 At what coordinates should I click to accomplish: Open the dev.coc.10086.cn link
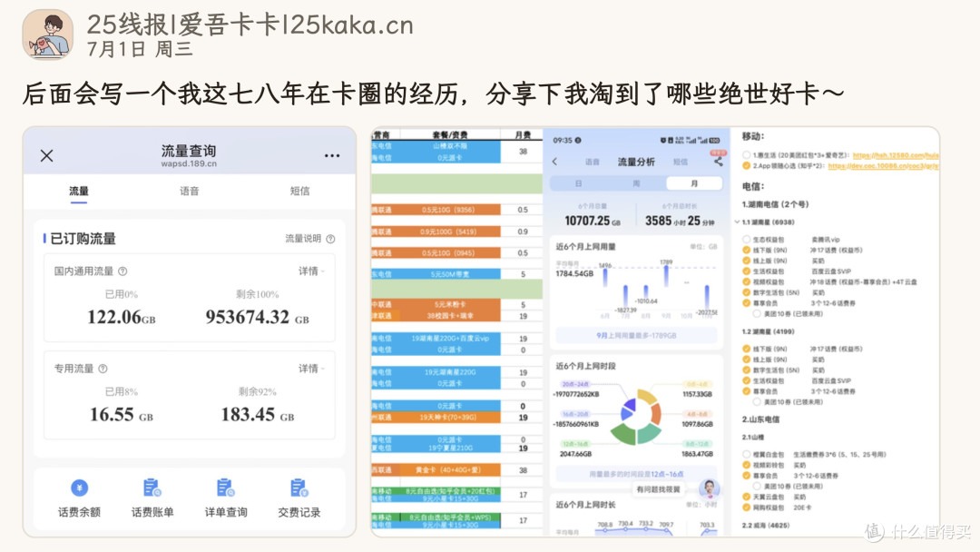883,165
